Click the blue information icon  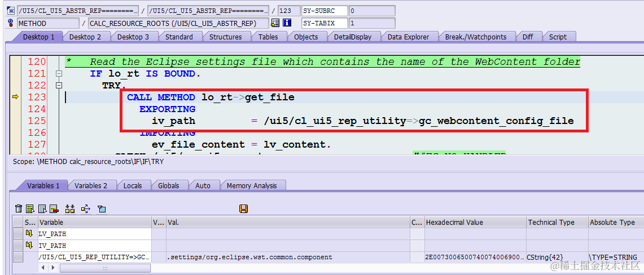pos(287,23)
